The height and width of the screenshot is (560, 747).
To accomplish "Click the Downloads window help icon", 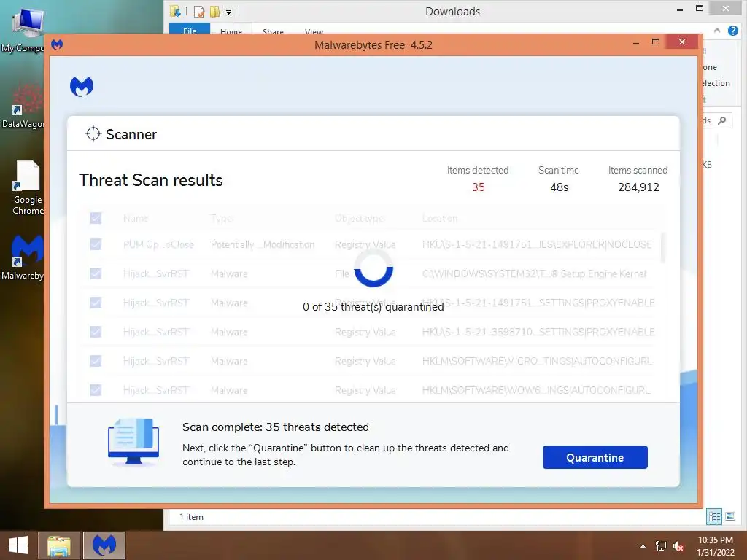I will (x=733, y=31).
